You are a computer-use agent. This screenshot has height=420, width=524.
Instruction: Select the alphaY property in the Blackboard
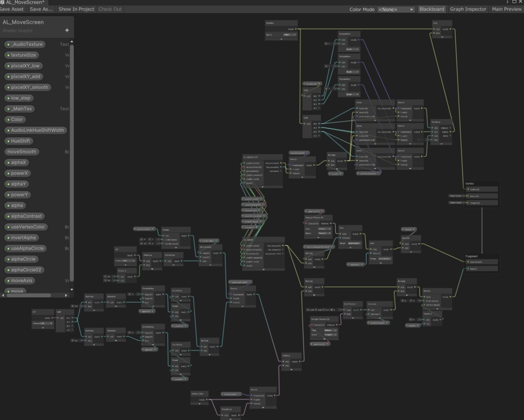[17, 184]
